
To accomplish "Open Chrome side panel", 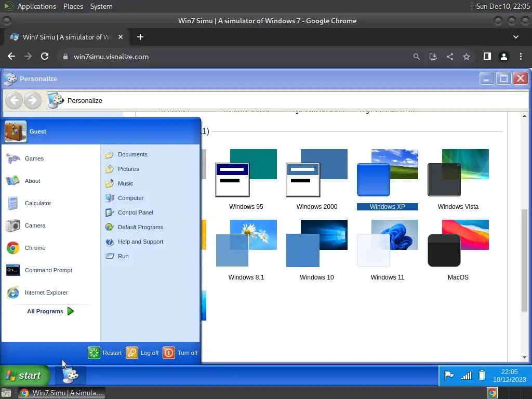I will pos(487,56).
